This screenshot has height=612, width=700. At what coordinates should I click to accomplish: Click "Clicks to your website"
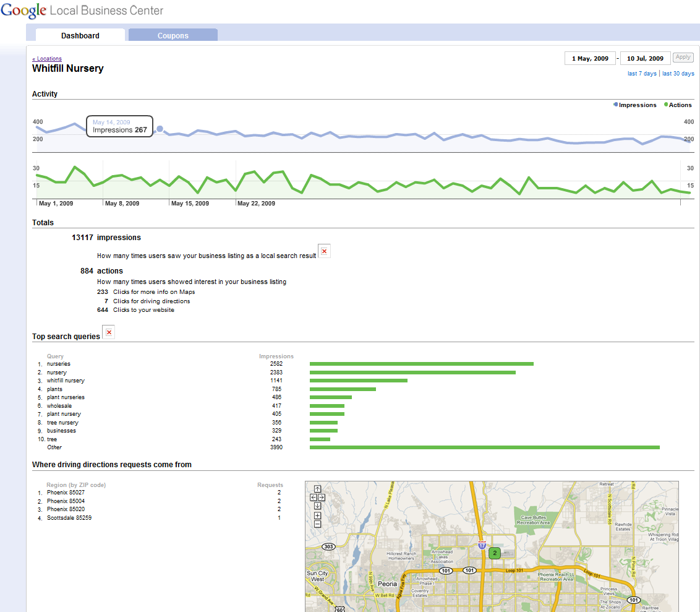pos(143,310)
